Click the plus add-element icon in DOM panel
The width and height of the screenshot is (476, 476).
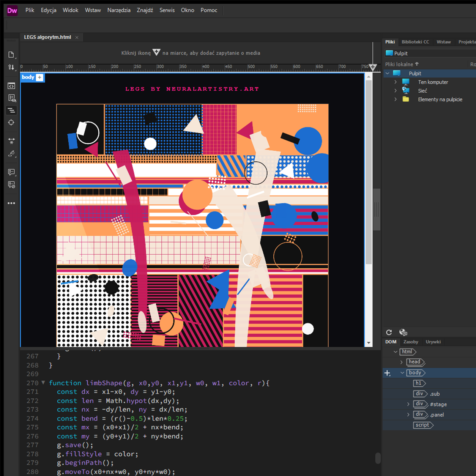coord(388,373)
